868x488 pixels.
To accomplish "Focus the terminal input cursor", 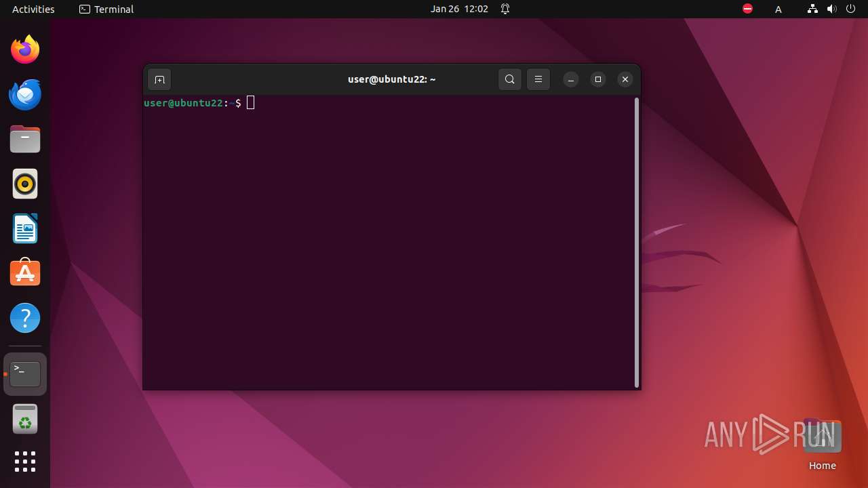I will pos(251,103).
